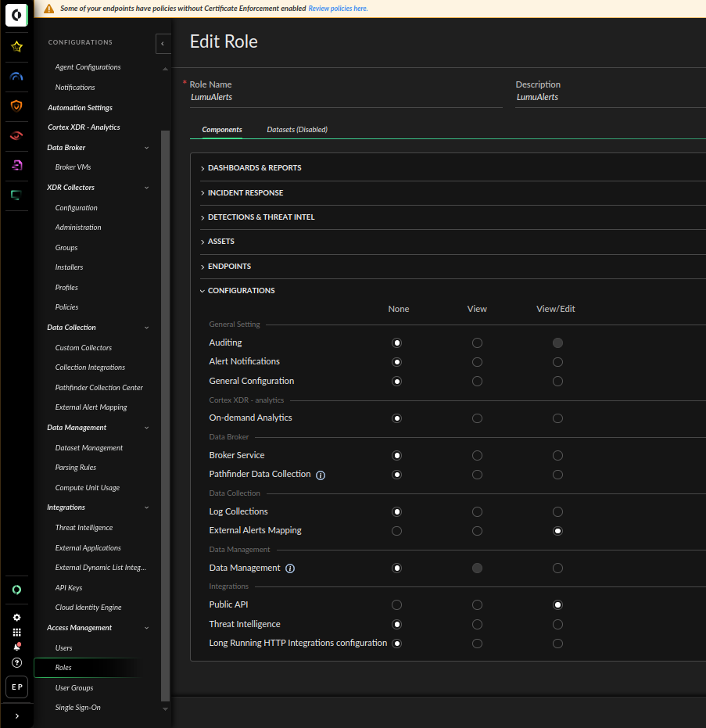Click info icon next to Data Management
Screen dimensions: 706x728
[290, 568]
